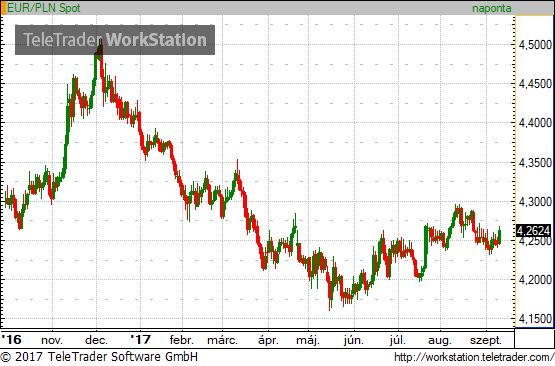Click the '17 year label on time axis

tap(141, 340)
